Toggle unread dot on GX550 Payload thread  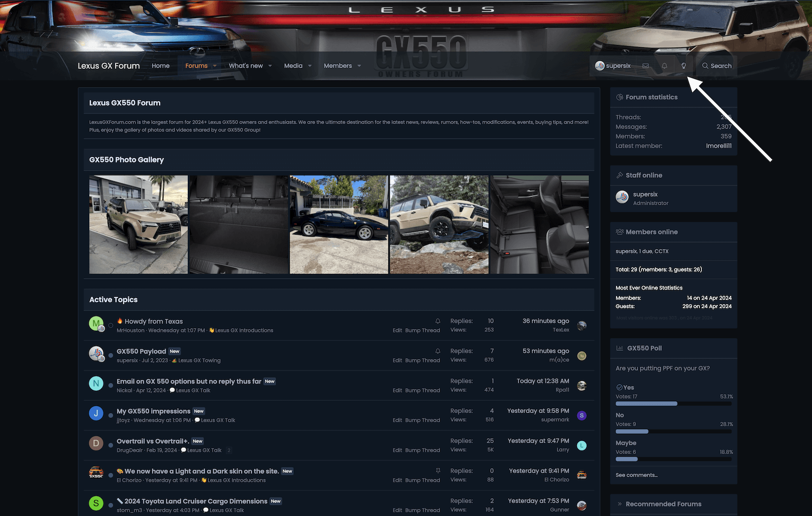click(x=111, y=356)
